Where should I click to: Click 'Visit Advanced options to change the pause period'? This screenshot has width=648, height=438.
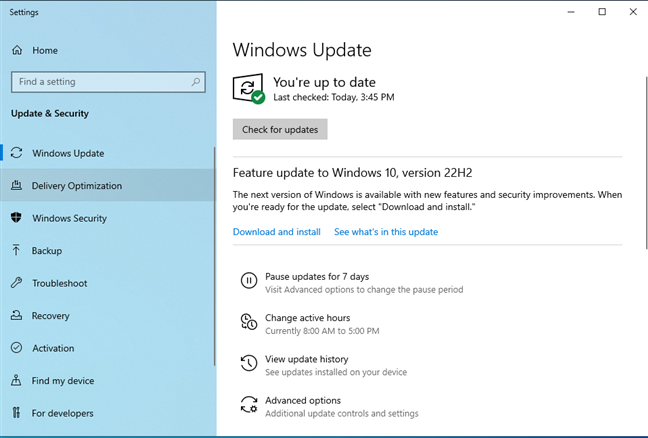coord(364,290)
